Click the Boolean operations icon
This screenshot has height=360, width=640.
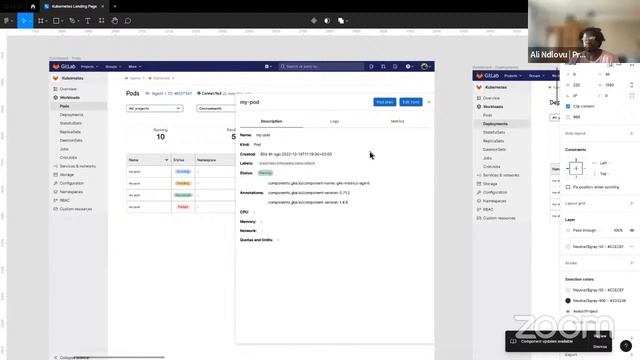coord(342,20)
